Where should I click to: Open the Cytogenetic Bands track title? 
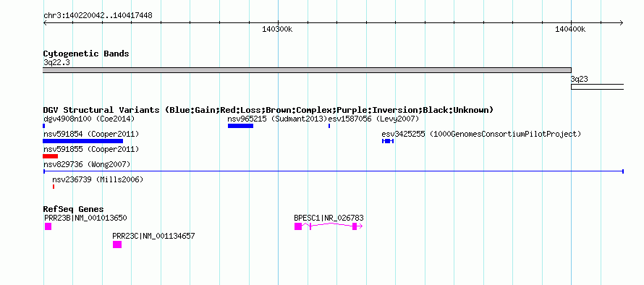point(86,54)
